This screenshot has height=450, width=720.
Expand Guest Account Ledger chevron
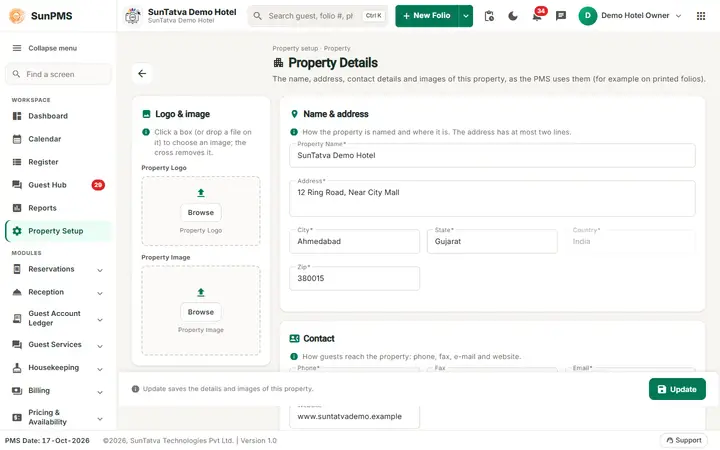pyautogui.click(x=100, y=320)
